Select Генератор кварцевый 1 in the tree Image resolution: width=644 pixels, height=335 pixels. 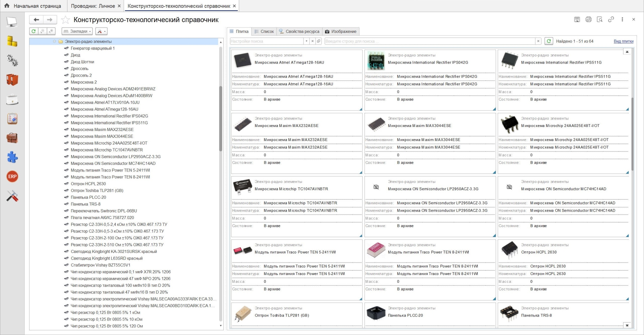93,48
